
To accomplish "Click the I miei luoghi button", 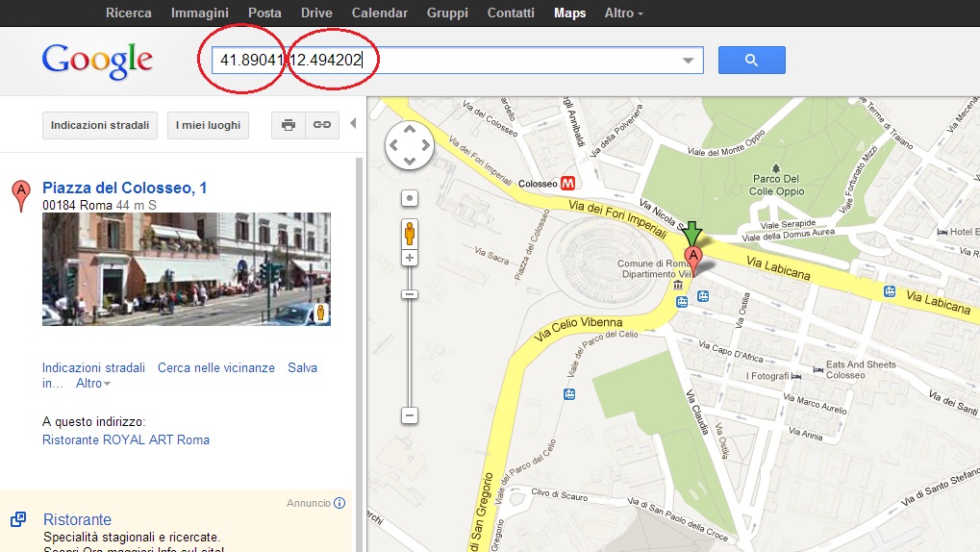I will point(208,125).
